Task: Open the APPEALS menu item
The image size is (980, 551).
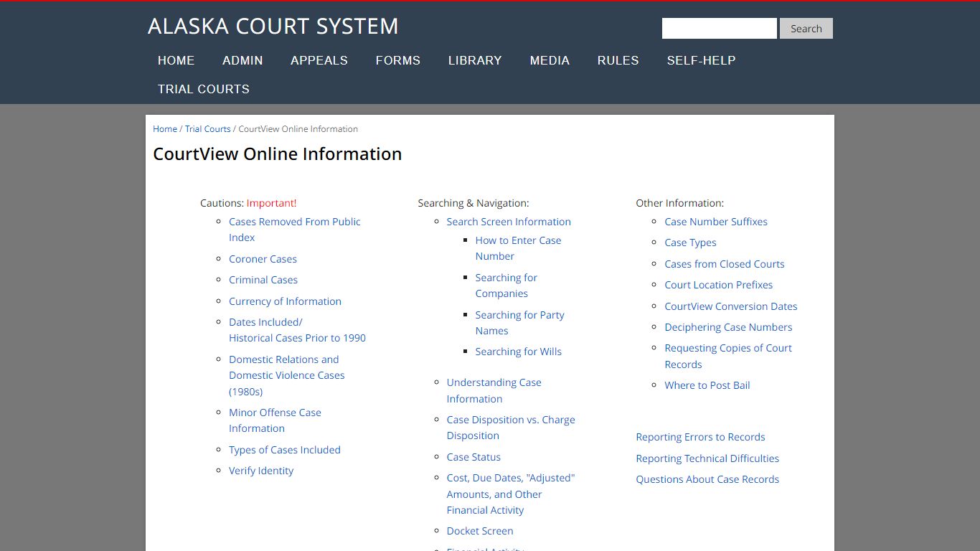Action: coord(319,60)
